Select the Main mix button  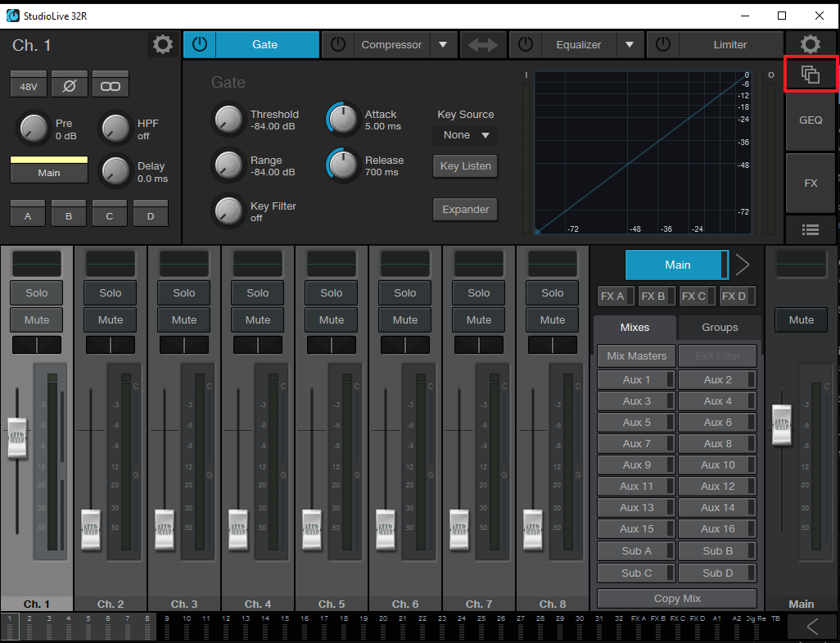point(677,265)
